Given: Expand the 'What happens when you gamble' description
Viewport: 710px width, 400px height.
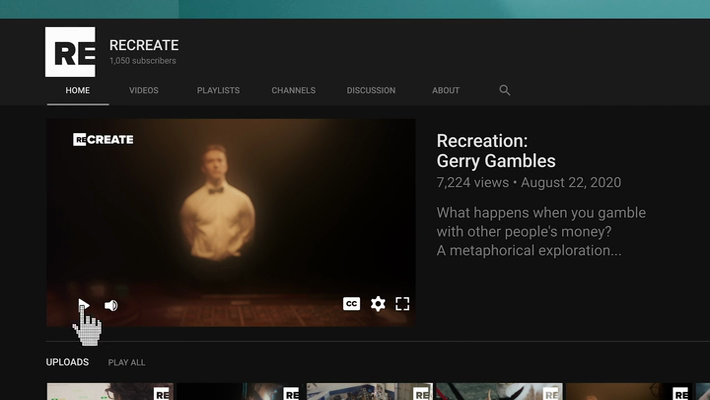Looking at the screenshot, I should pyautogui.click(x=541, y=231).
